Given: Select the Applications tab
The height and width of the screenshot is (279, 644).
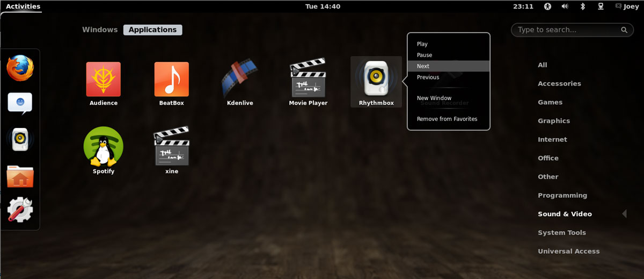Looking at the screenshot, I should coord(152,30).
